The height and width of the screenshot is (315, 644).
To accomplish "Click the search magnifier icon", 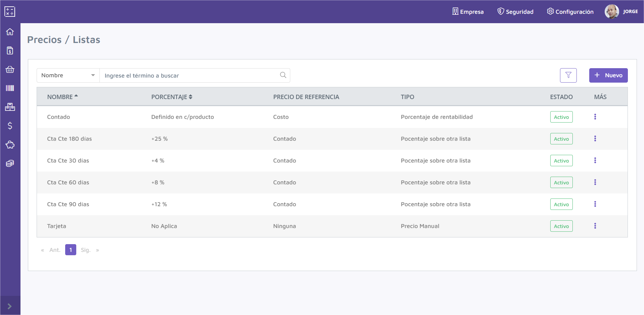I will [283, 75].
